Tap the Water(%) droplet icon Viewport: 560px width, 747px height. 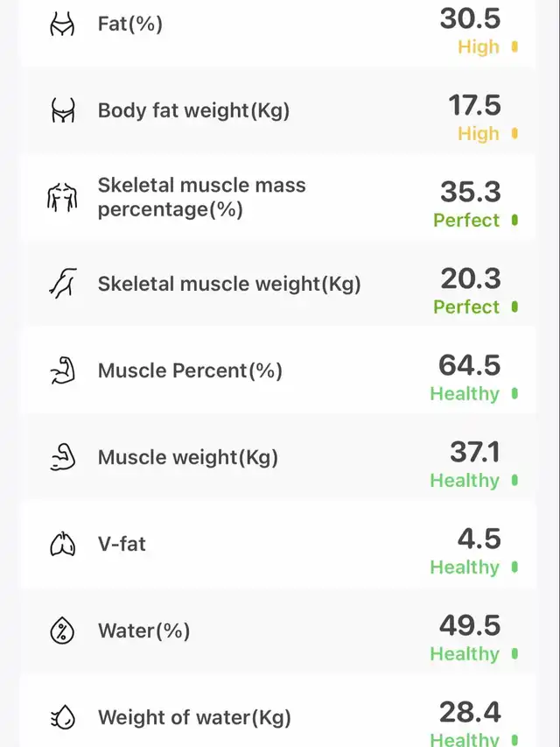click(x=62, y=631)
